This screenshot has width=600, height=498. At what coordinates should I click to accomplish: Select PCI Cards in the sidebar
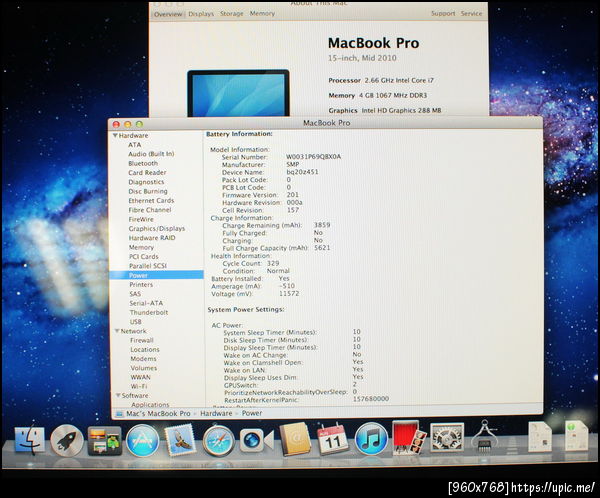143,256
